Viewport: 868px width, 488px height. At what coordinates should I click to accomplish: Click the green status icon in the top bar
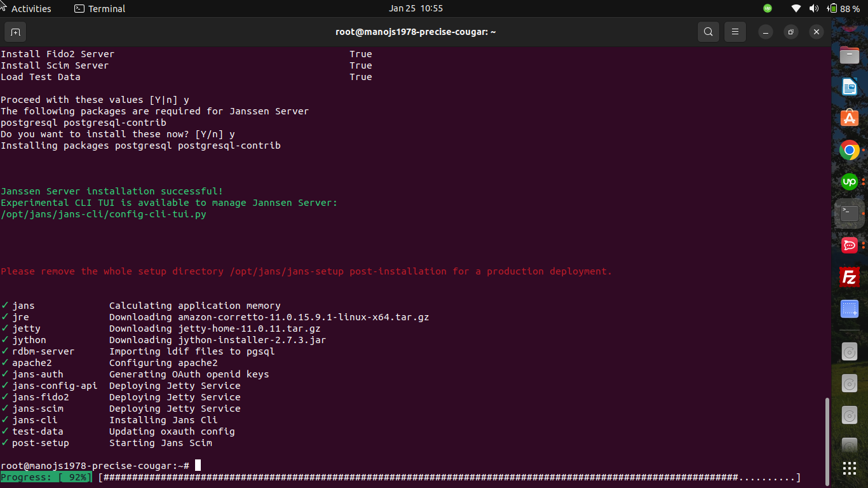point(767,8)
